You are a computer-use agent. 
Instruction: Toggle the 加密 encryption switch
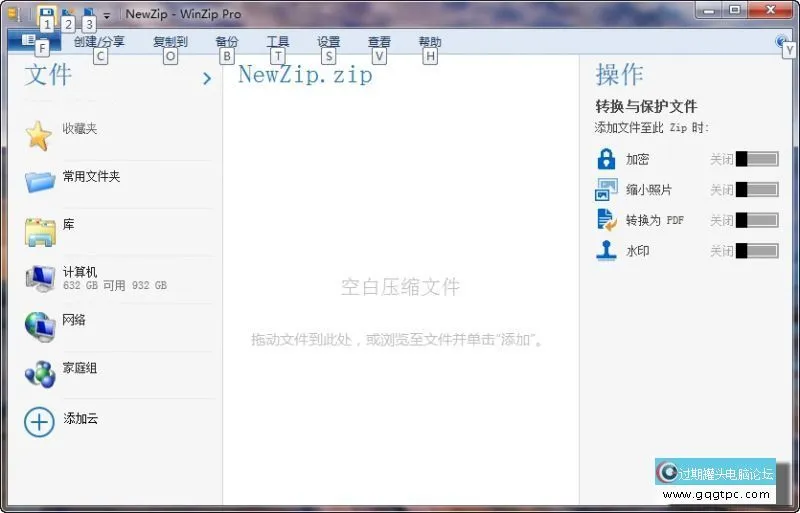coord(756,159)
